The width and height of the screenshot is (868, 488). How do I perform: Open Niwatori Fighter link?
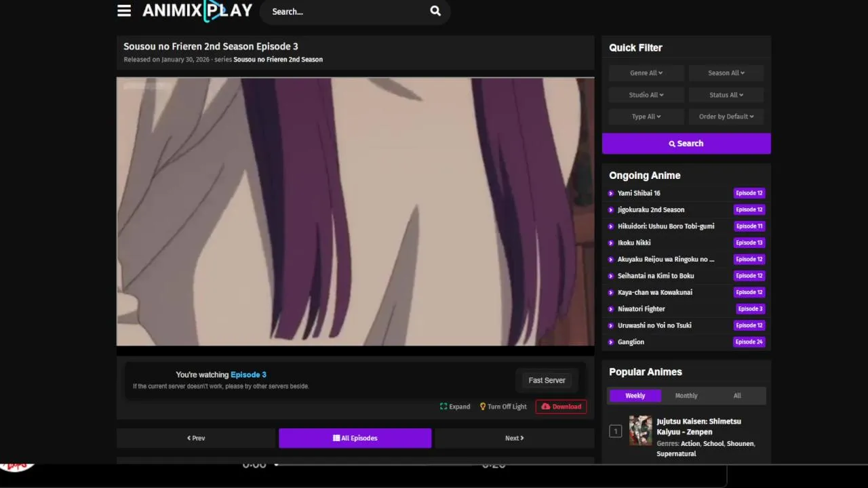click(642, 309)
